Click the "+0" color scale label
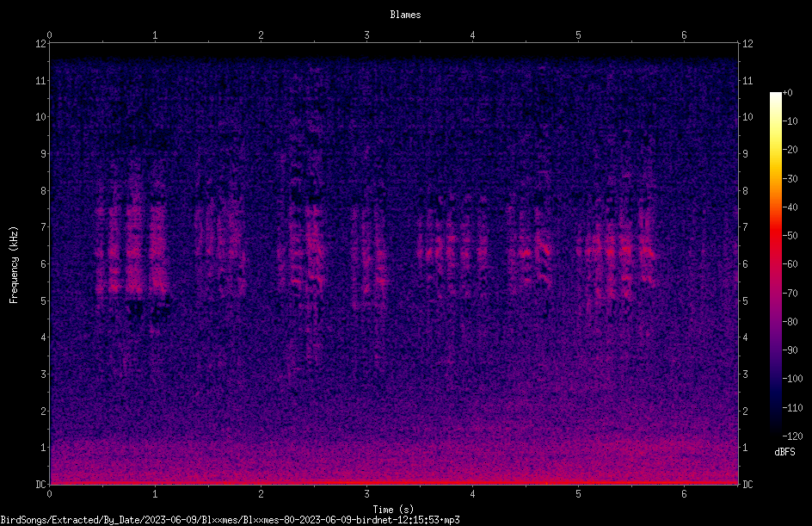 [x=787, y=93]
